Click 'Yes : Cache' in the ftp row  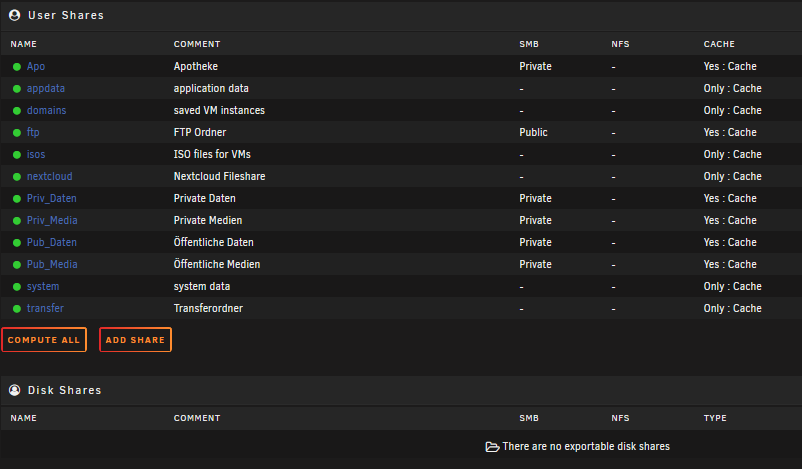click(730, 132)
